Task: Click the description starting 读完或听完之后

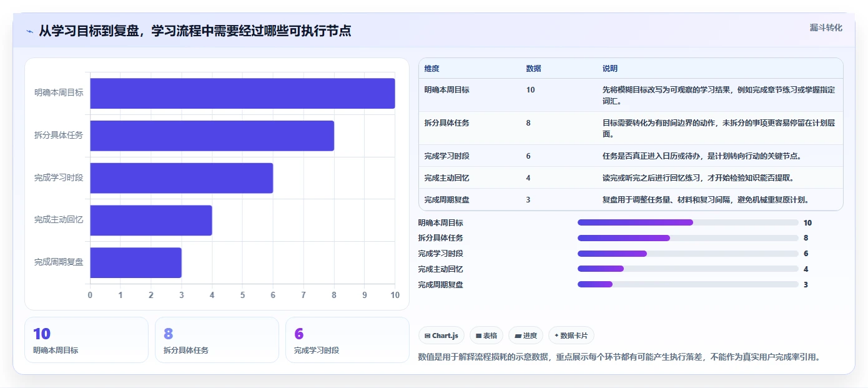Action: click(698, 178)
